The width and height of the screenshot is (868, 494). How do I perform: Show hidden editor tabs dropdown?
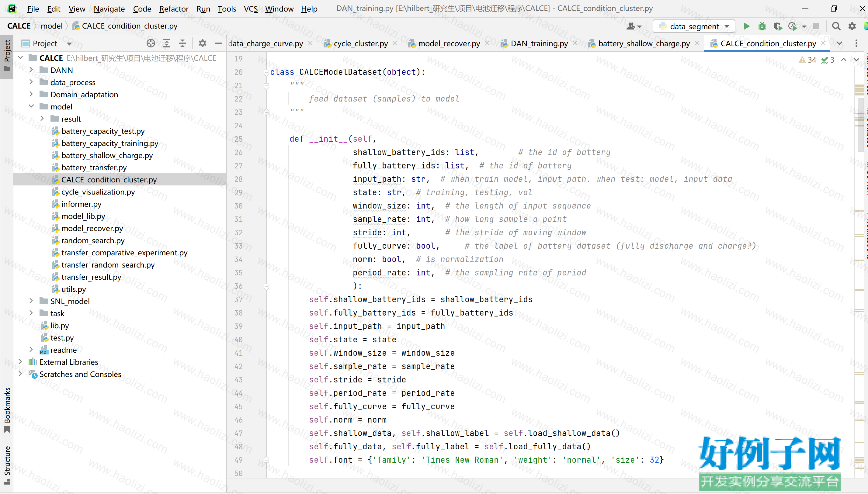(839, 43)
